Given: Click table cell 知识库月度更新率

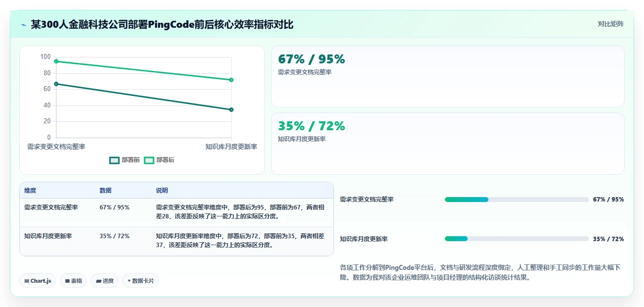Looking at the screenshot, I should (x=48, y=236).
